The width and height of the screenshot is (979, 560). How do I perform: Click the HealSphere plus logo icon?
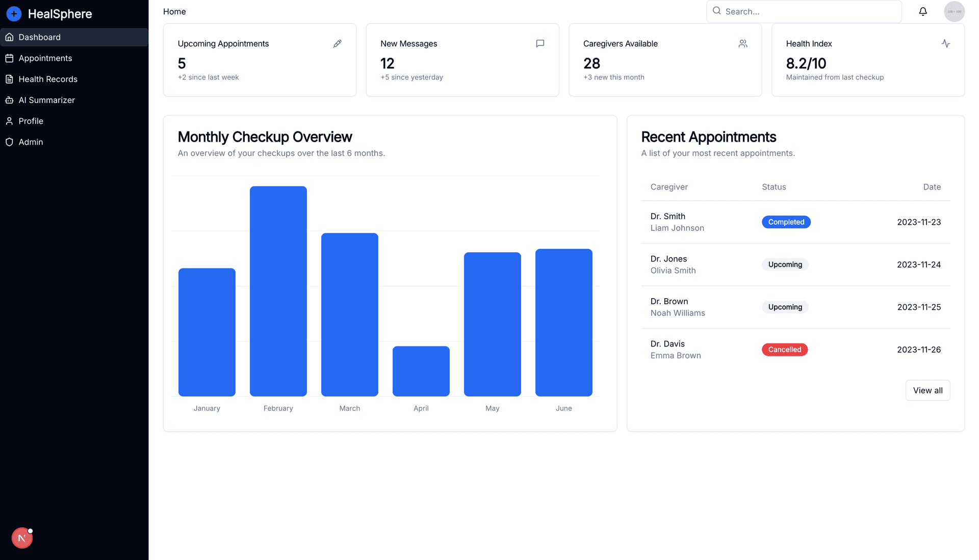pyautogui.click(x=14, y=14)
